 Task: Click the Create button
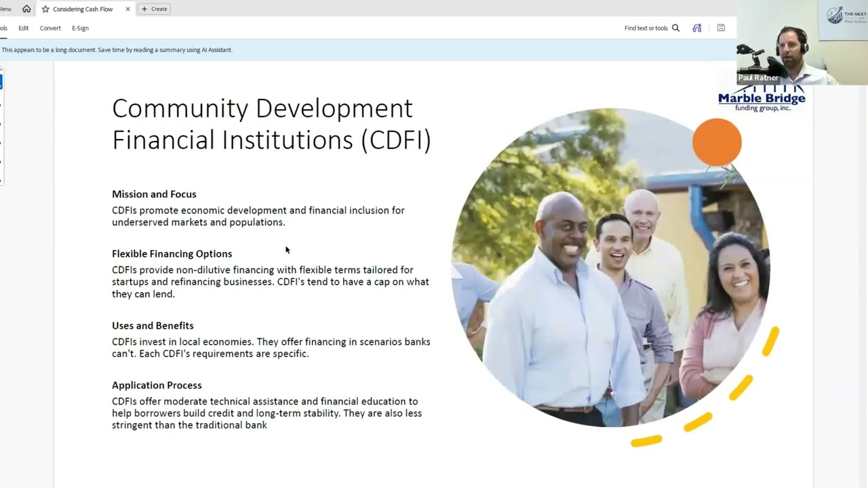154,9
